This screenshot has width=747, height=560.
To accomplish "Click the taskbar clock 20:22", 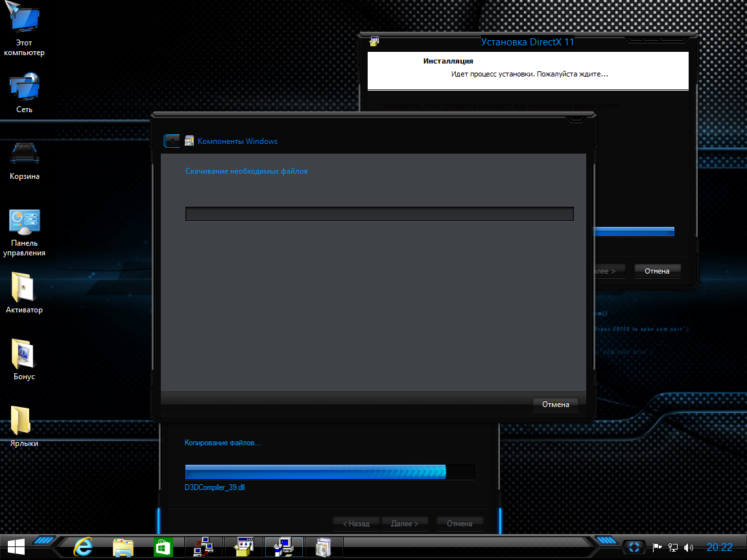I will [719, 548].
